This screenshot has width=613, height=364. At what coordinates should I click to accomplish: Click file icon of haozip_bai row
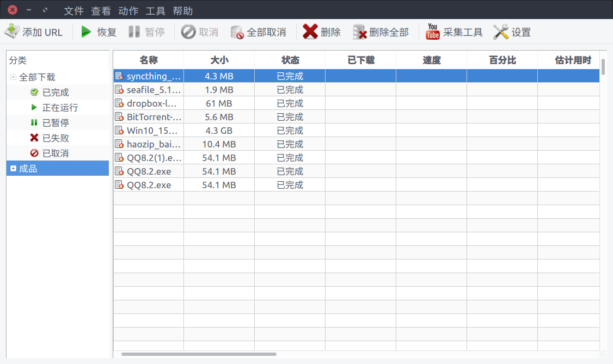[119, 144]
